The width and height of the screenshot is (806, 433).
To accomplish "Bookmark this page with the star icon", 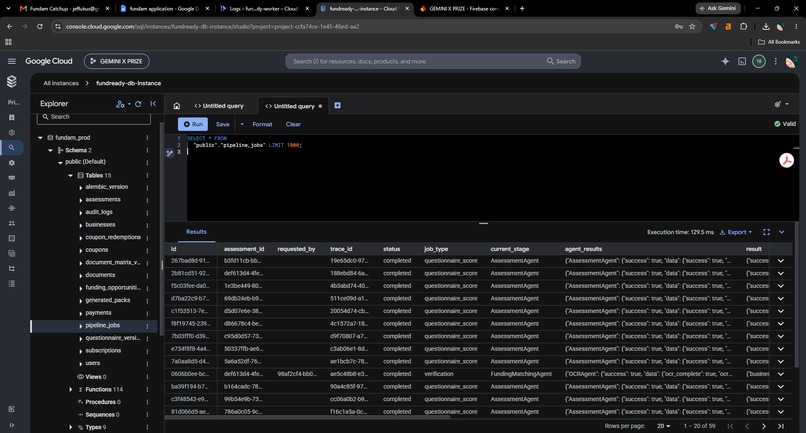I will coord(692,26).
